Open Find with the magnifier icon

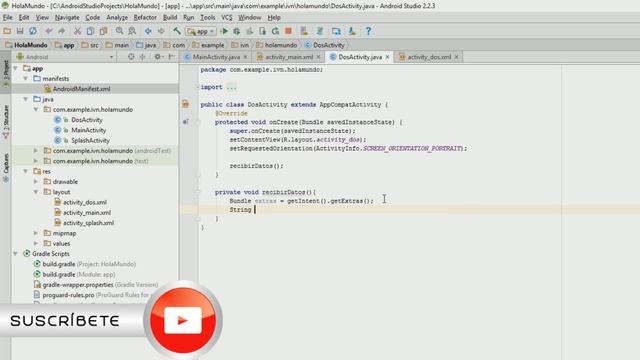coord(119,31)
